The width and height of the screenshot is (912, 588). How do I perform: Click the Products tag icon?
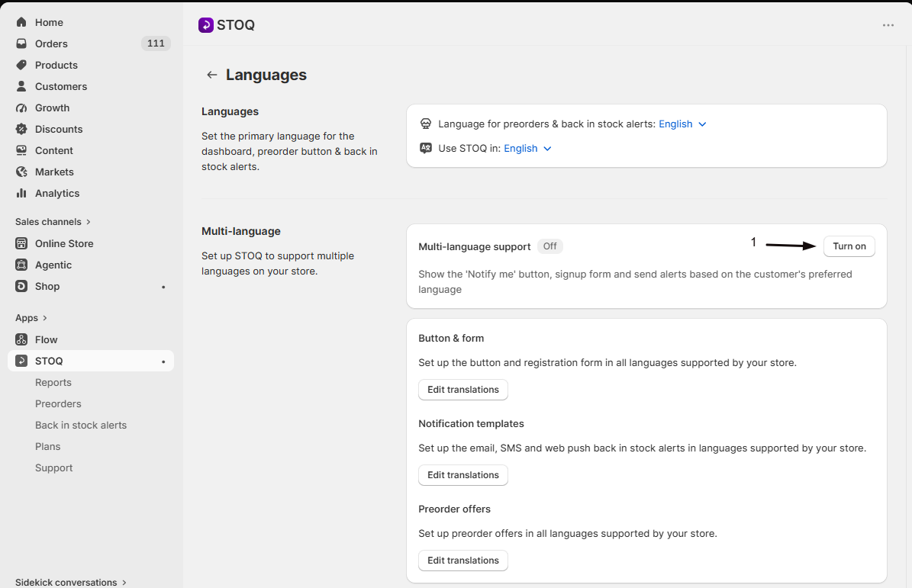(21, 65)
